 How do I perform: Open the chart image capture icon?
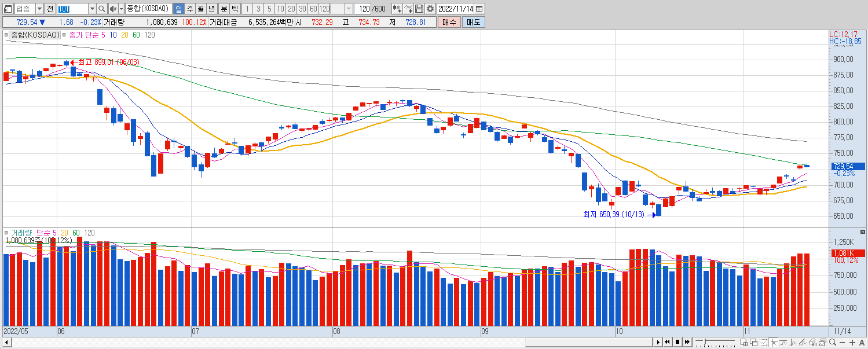pos(822,343)
